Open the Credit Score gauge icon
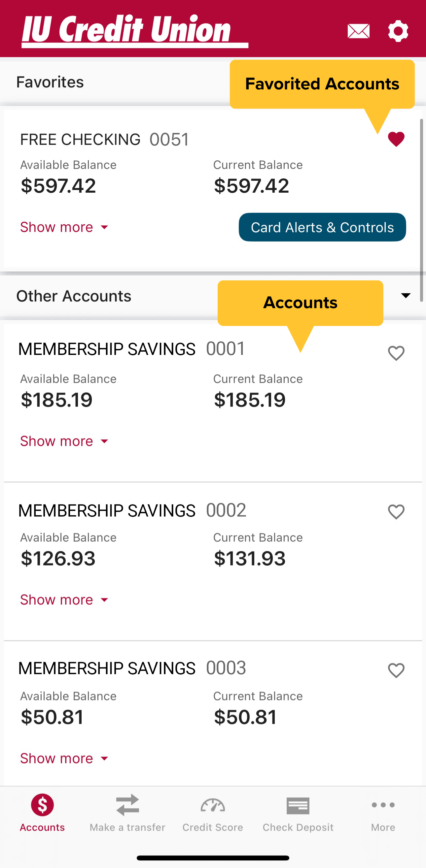This screenshot has height=868, width=426. pyautogui.click(x=212, y=805)
